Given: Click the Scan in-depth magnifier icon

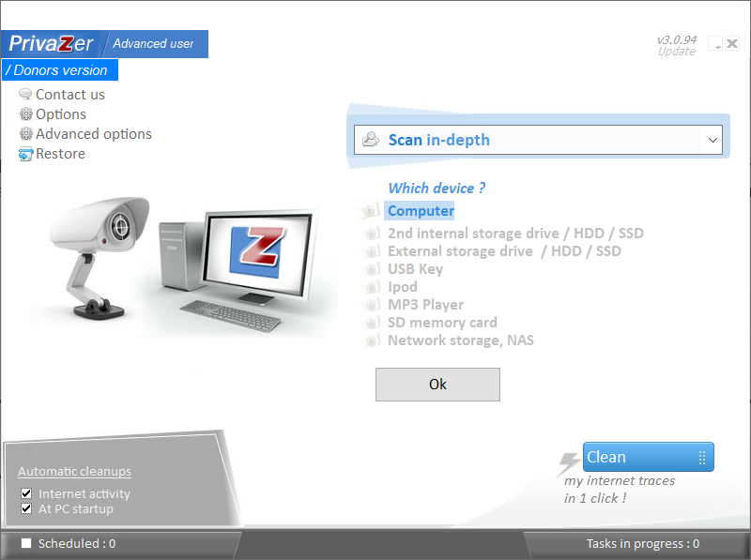Looking at the screenshot, I should (x=371, y=140).
